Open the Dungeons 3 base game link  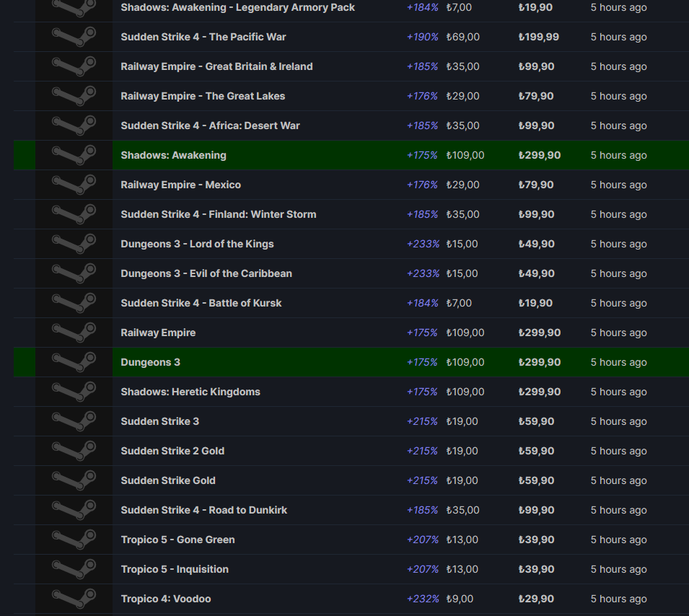(150, 362)
